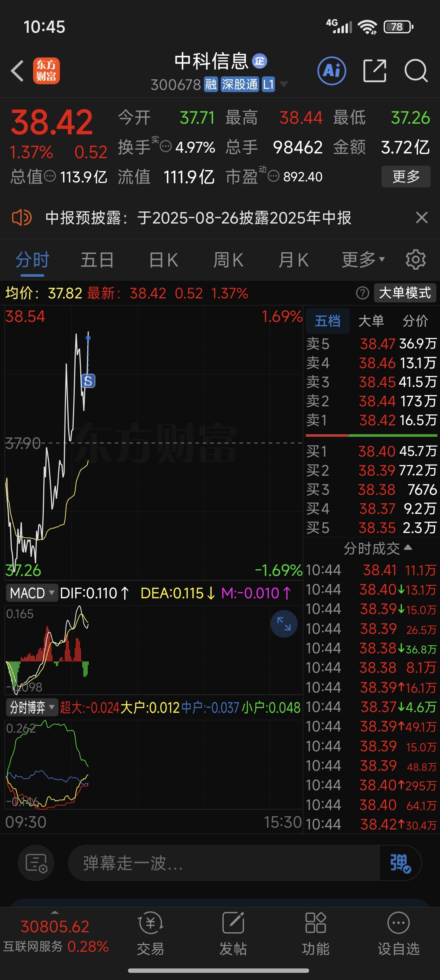Image resolution: width=440 pixels, height=980 pixels.
Task: Dismiss the announcement with the X
Action: pos(422,218)
